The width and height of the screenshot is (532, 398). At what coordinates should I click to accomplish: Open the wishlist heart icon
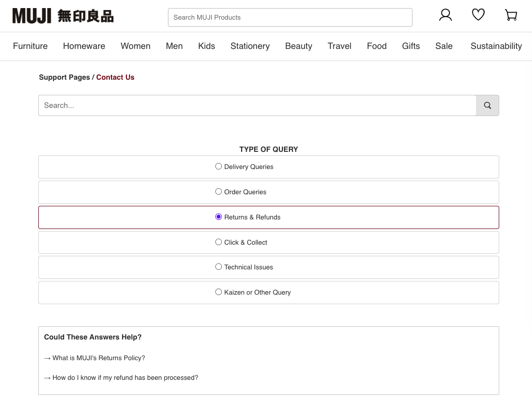(478, 15)
